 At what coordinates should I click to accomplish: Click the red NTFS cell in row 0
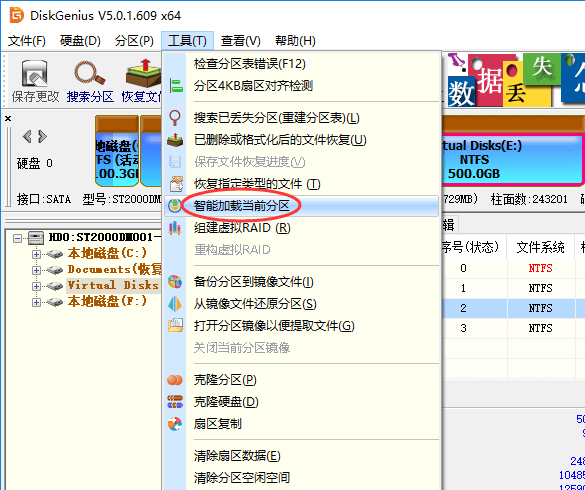[540, 268]
